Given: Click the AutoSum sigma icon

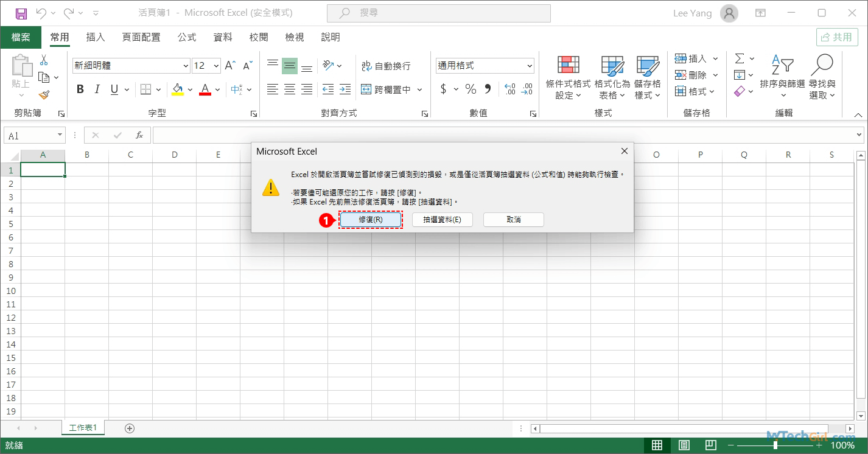Looking at the screenshot, I should (740, 58).
